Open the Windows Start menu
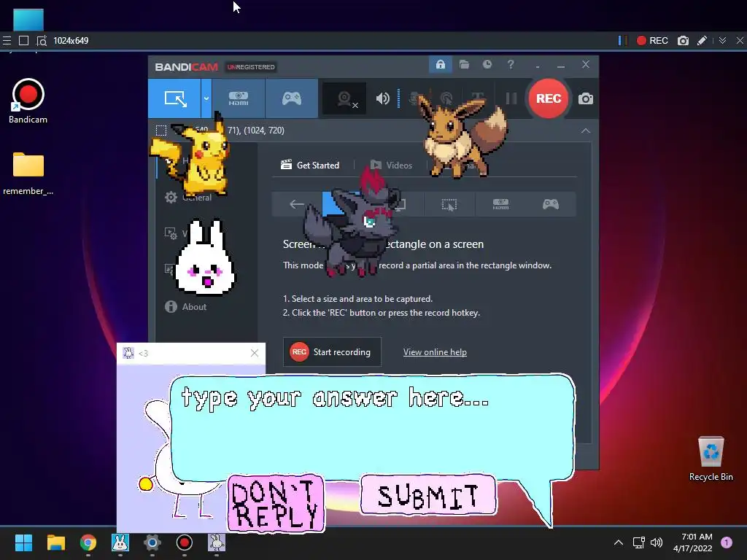 click(23, 542)
